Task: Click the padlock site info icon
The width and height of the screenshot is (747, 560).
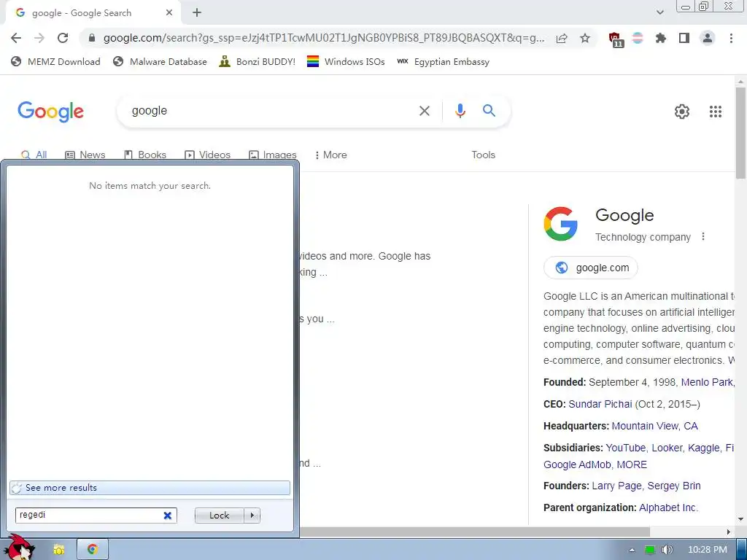Action: (x=92, y=38)
